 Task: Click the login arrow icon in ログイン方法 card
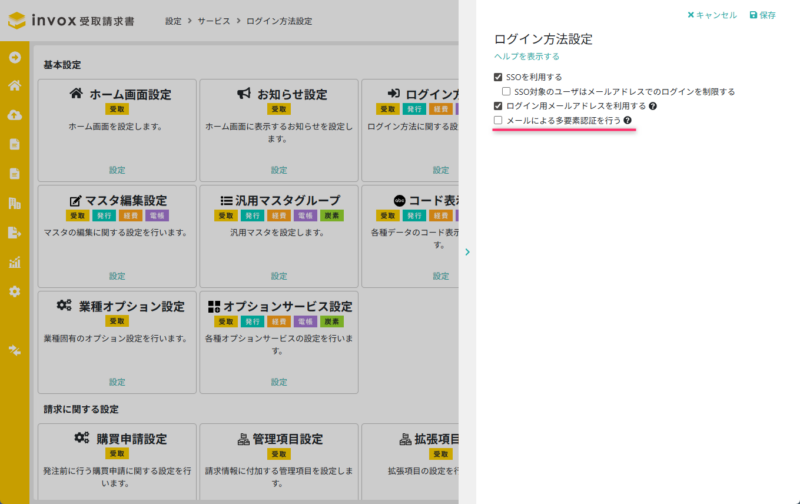tap(393, 93)
